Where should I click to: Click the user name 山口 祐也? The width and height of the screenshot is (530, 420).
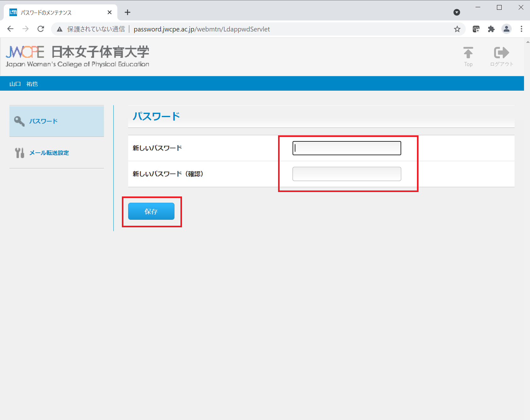[x=24, y=84]
